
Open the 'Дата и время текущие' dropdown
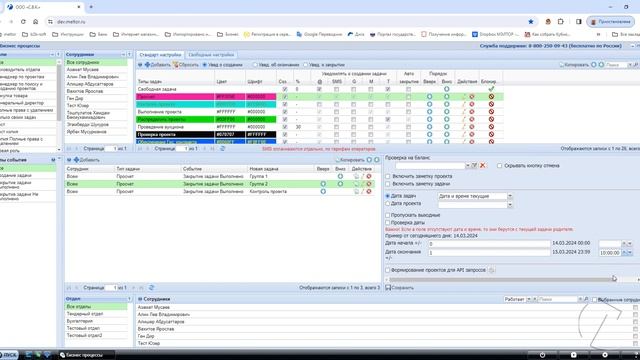pyautogui.click(x=510, y=196)
